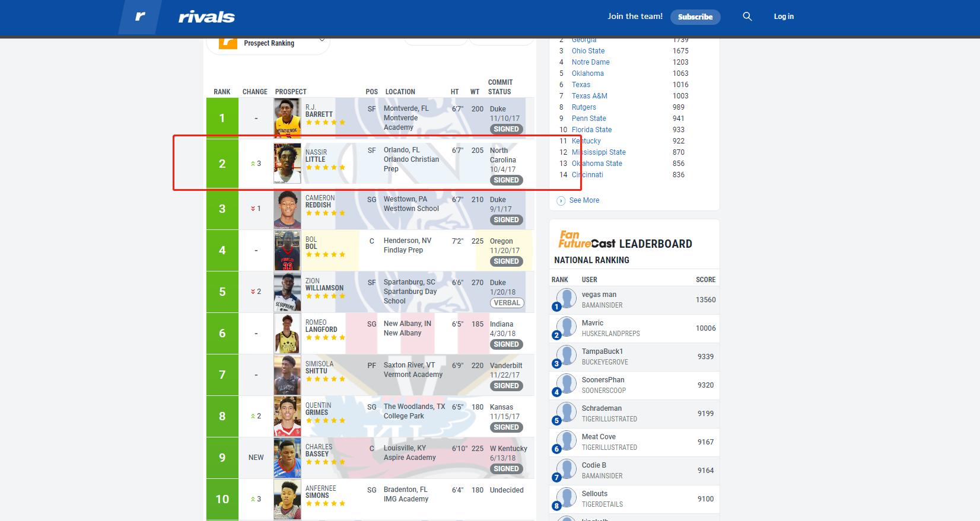Open the Florida State team link
Viewport: 980px width, 521px height.
592,130
